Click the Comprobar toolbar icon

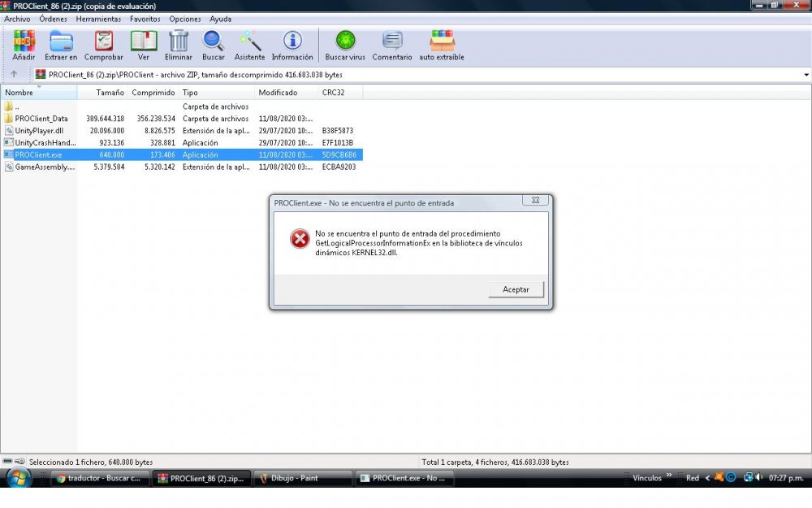pos(104,41)
